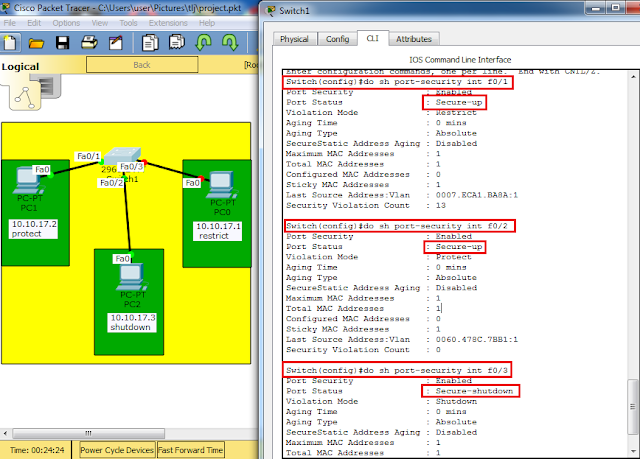Viewport: 640px width, 459px height.
Task: Open the Edit menu
Action: point(34,23)
